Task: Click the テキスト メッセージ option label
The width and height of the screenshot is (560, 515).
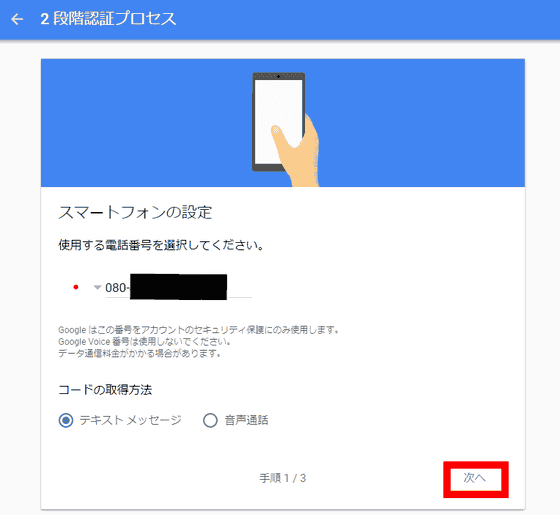Action: tap(131, 420)
